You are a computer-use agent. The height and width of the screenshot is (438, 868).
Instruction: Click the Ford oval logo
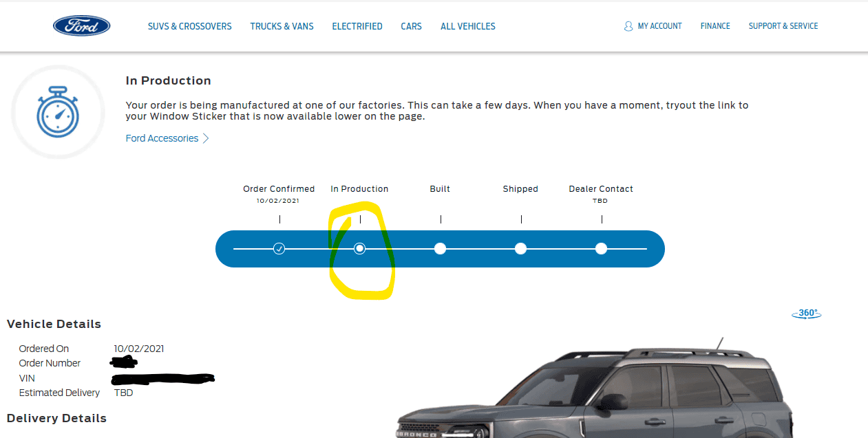(82, 26)
